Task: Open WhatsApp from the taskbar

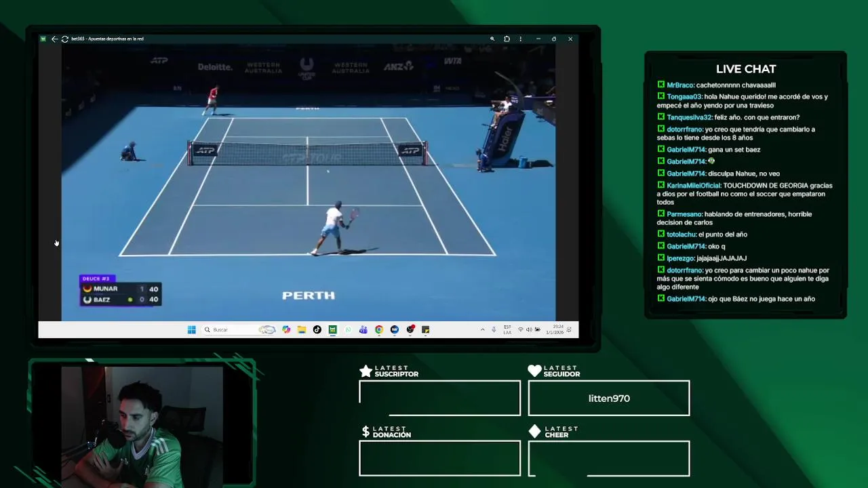Action: pyautogui.click(x=348, y=329)
